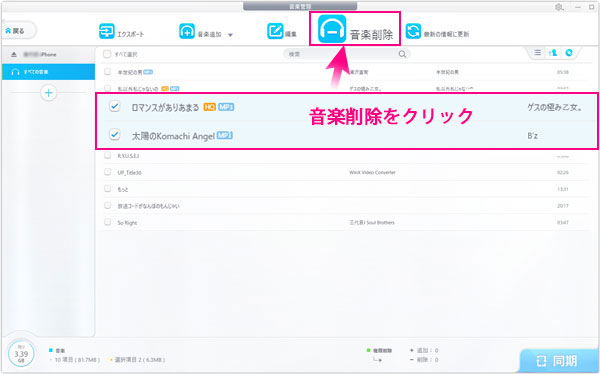The height and width of the screenshot is (374, 600).
Task: Click the refresh to latest info icon
Action: click(x=413, y=31)
